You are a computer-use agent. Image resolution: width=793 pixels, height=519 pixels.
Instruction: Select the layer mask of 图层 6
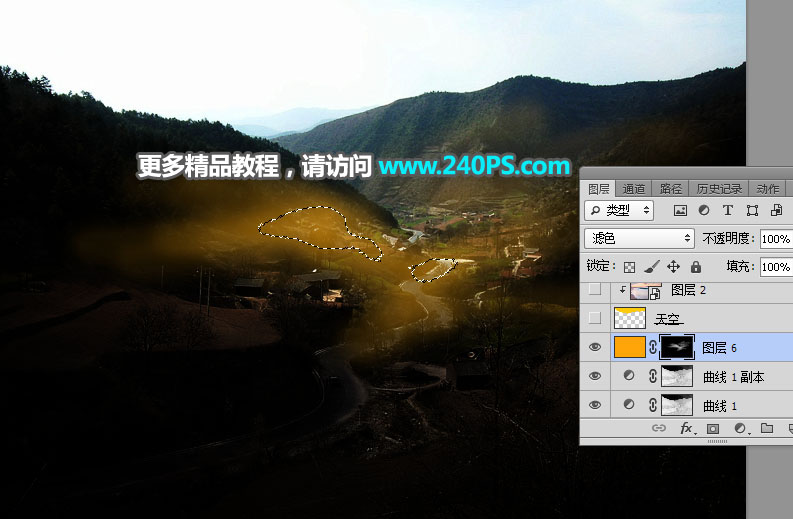coord(677,347)
